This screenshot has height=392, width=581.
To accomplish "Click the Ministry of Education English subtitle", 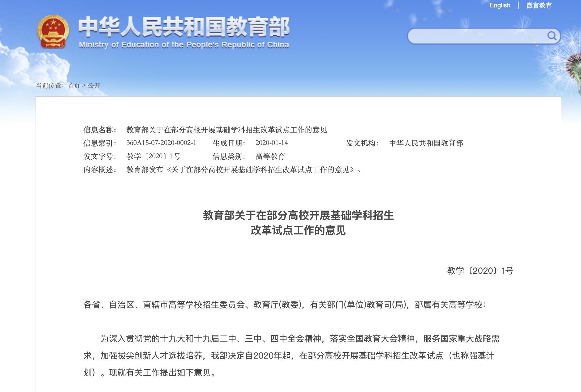I will point(184,45).
